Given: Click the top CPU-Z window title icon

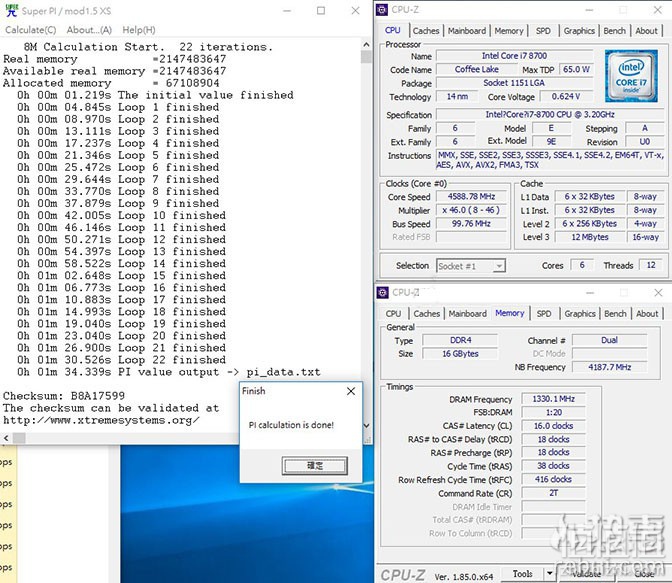Looking at the screenshot, I should coord(382,10).
